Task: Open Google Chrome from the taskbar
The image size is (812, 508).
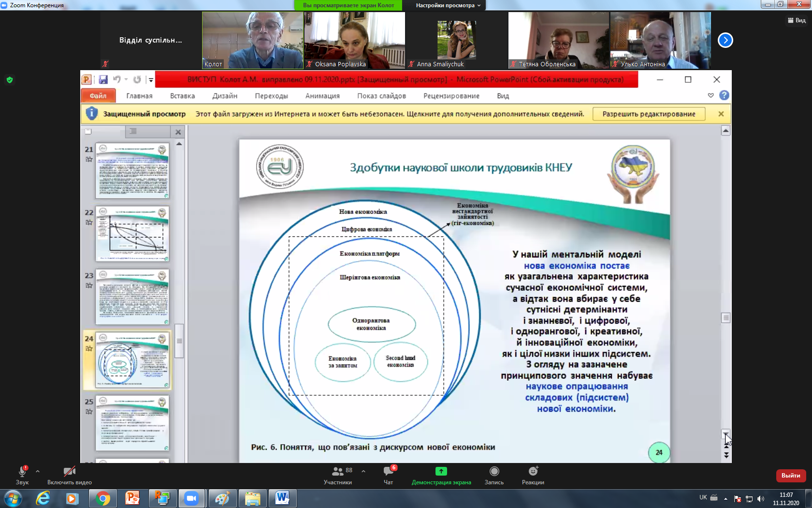Action: (102, 498)
